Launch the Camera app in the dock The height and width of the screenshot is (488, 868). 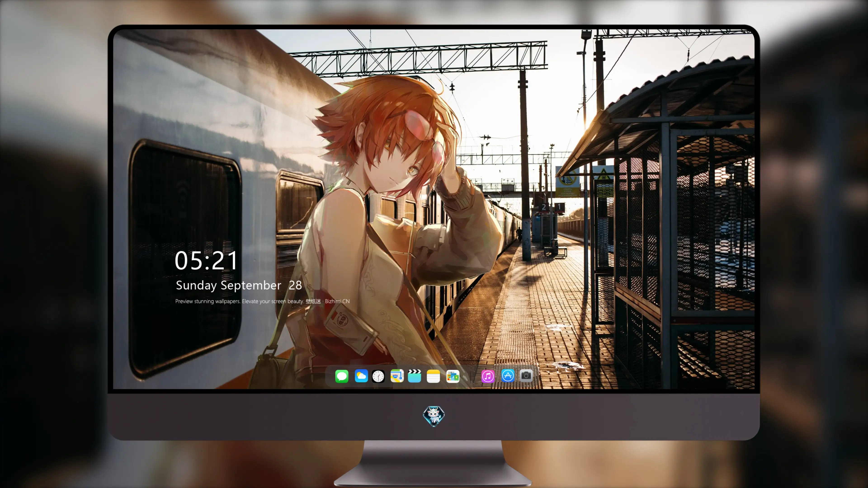[526, 375]
